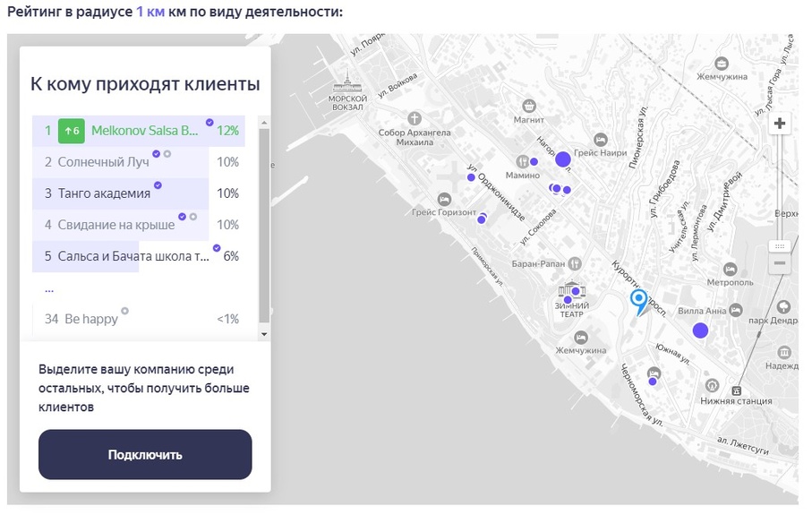Click the blue location pin marker
This screenshot has height=515, width=812.
638,302
